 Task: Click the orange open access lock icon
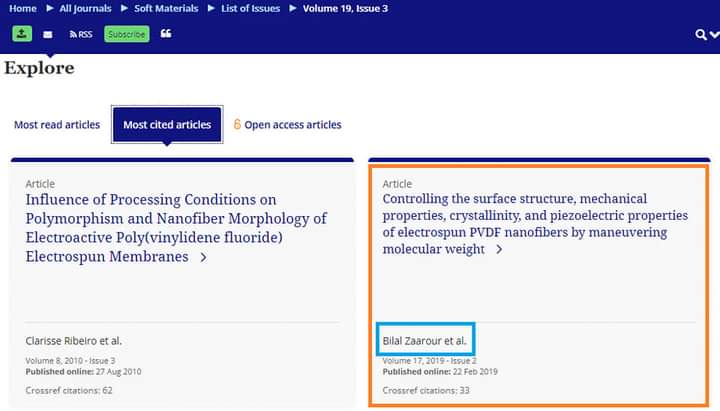coord(237,124)
